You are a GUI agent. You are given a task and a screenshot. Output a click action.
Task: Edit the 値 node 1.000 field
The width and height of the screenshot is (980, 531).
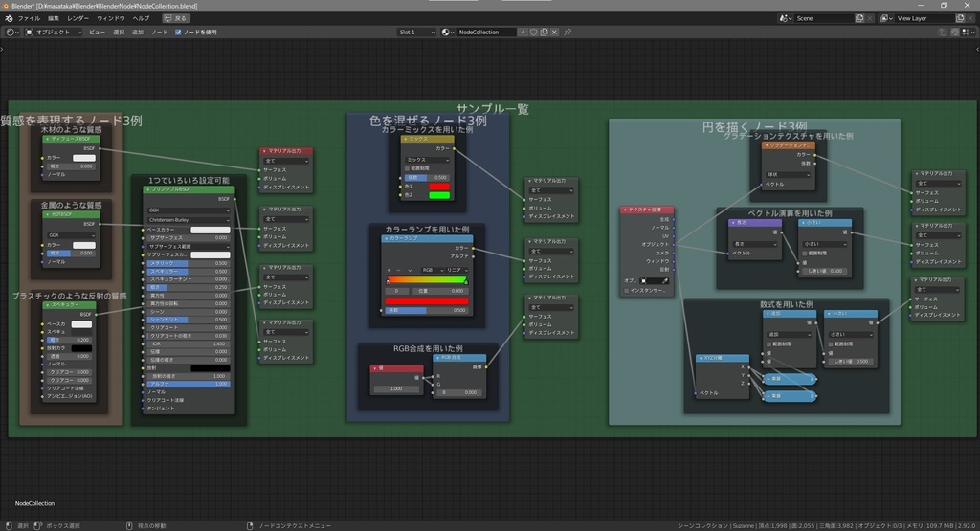pyautogui.click(x=396, y=388)
